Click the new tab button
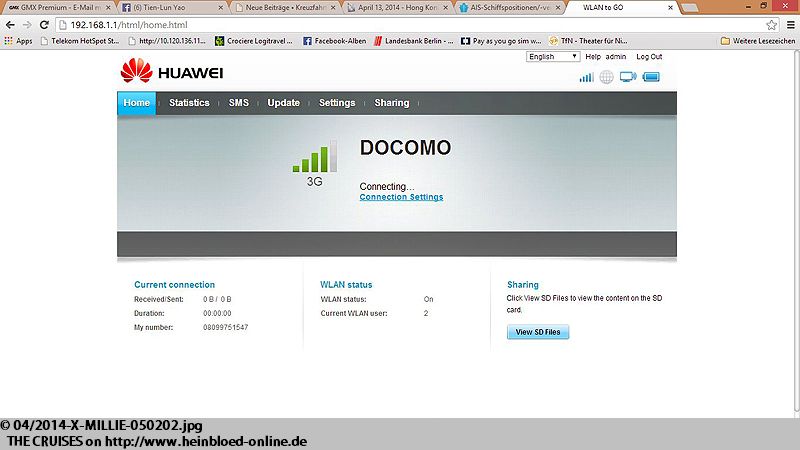This screenshot has height=450, width=800. pyautogui.click(x=689, y=8)
